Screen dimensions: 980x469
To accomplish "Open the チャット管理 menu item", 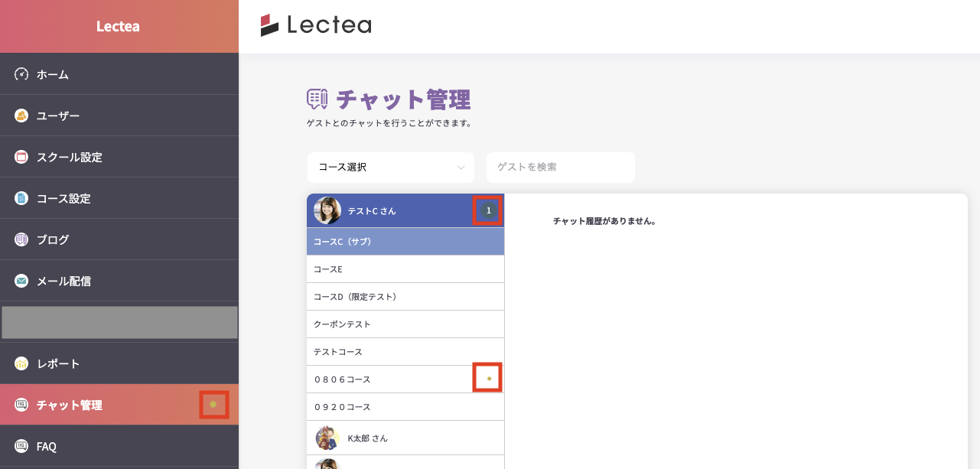I will click(70, 405).
